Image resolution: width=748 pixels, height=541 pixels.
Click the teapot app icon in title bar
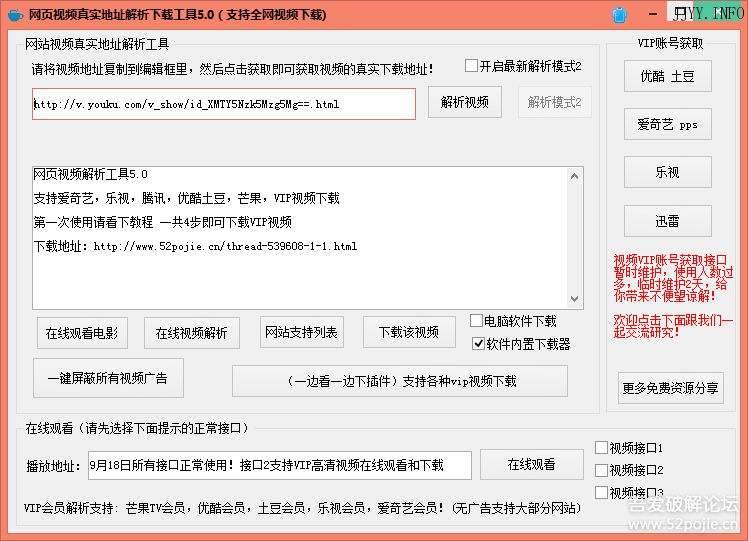click(15, 15)
